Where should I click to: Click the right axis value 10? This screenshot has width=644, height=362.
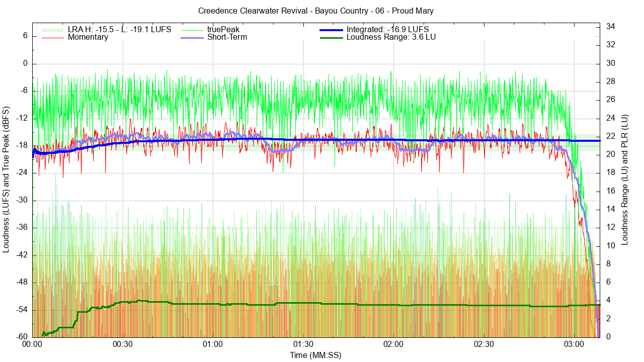click(610, 245)
